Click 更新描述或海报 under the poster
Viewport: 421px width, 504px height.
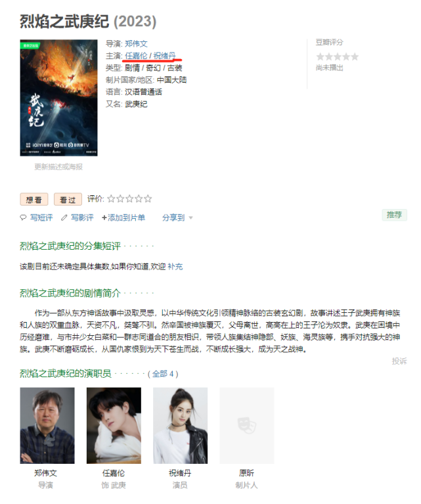[58, 167]
